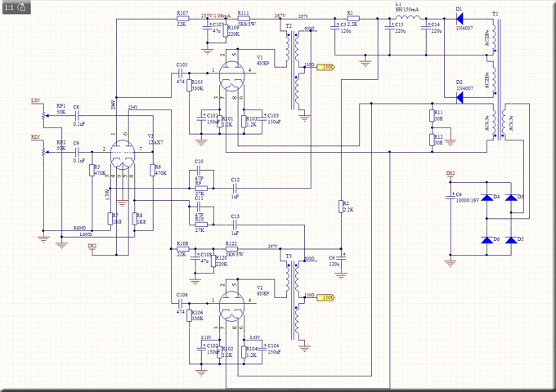Click the share icon beside the 1:1 label
Viewport: 556px width, 392px height.
pyautogui.click(x=20, y=7)
